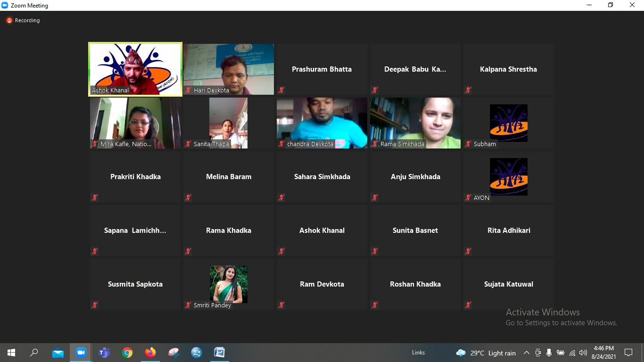Switch to the Word document in taskbar
This screenshot has height=362, width=644.
(x=220, y=353)
